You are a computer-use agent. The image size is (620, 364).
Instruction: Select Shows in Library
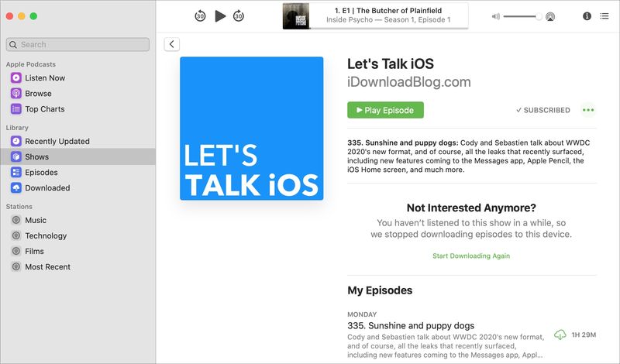pyautogui.click(x=78, y=157)
